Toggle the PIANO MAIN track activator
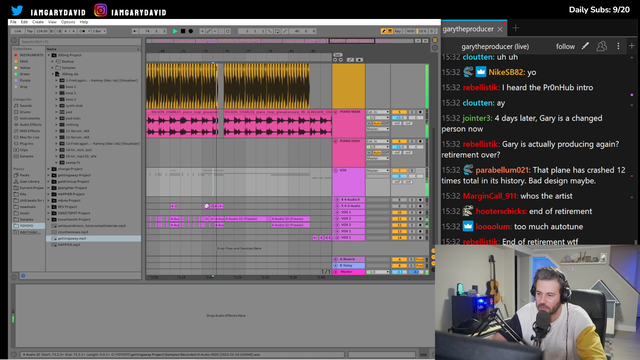 tap(399, 112)
